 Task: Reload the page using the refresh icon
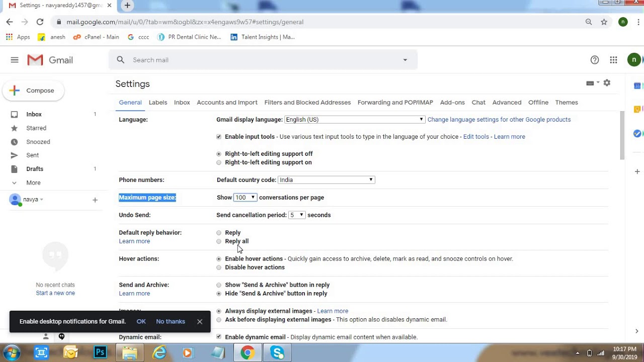point(40,22)
